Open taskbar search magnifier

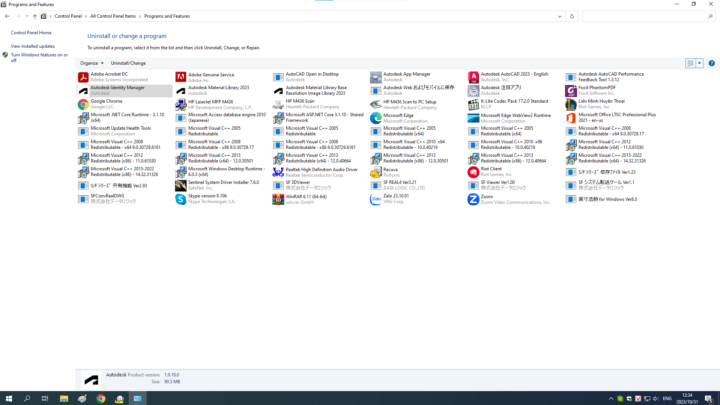click(x=27, y=399)
